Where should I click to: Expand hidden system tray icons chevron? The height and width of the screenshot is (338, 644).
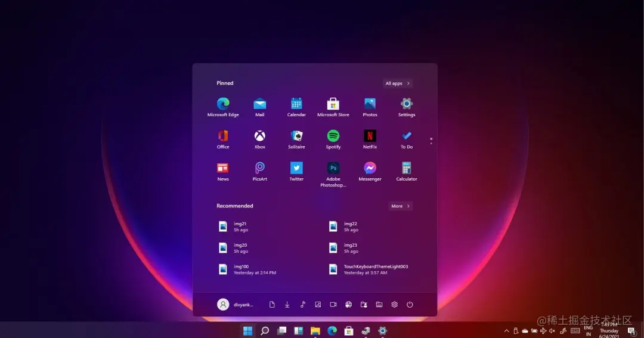point(506,331)
